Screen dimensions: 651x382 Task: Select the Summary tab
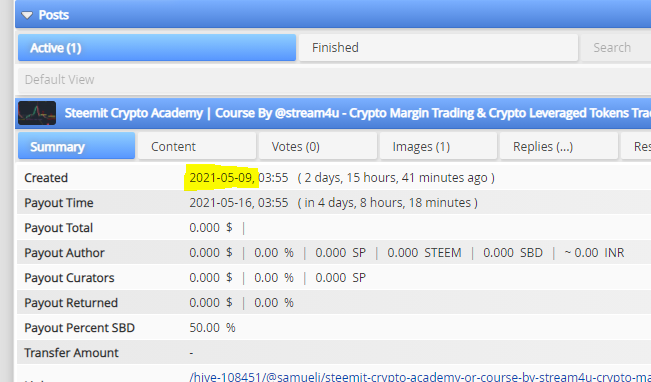coord(76,146)
